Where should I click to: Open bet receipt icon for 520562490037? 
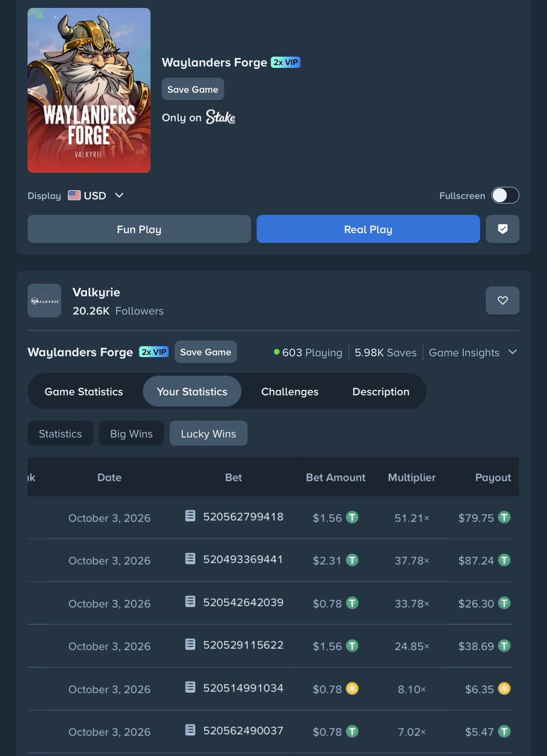[190, 730]
